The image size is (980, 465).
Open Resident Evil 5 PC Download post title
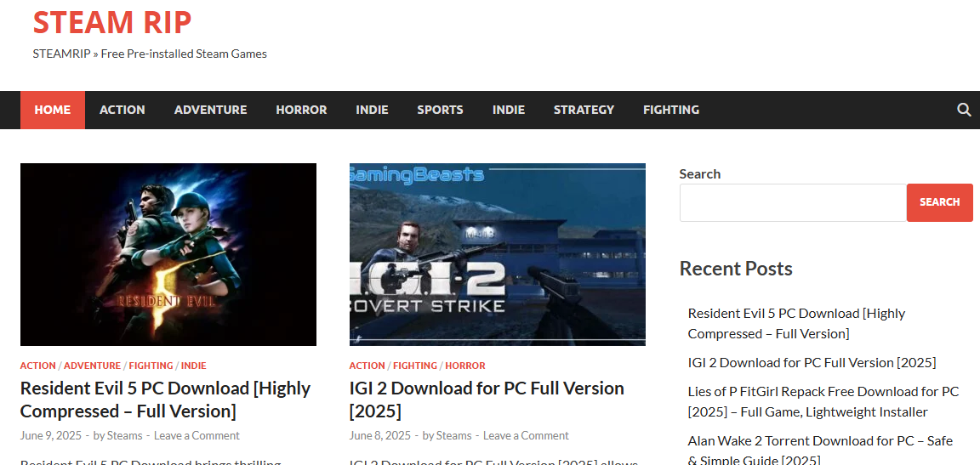point(166,400)
